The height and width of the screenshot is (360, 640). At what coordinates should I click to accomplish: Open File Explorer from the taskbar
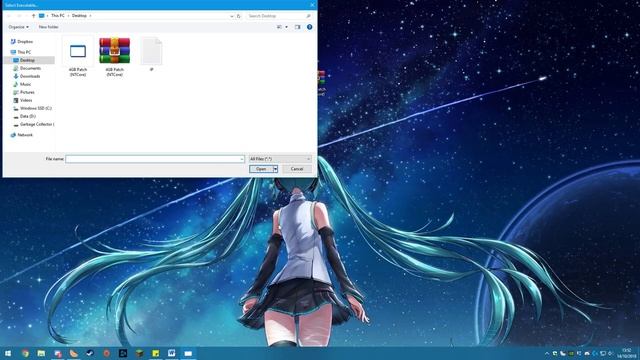coord(41,353)
